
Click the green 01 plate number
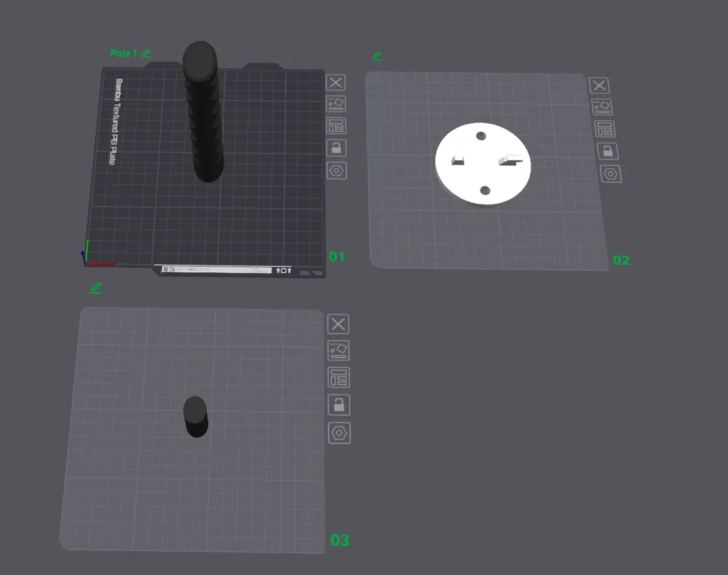point(336,257)
